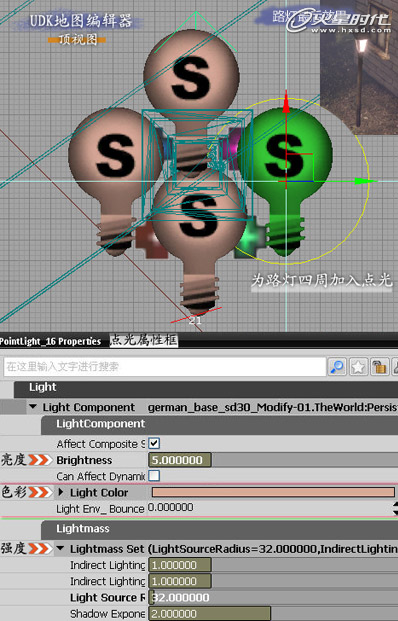The width and height of the screenshot is (398, 621).
Task: Click the Light Source R 32.000000 field
Action: pos(273,597)
